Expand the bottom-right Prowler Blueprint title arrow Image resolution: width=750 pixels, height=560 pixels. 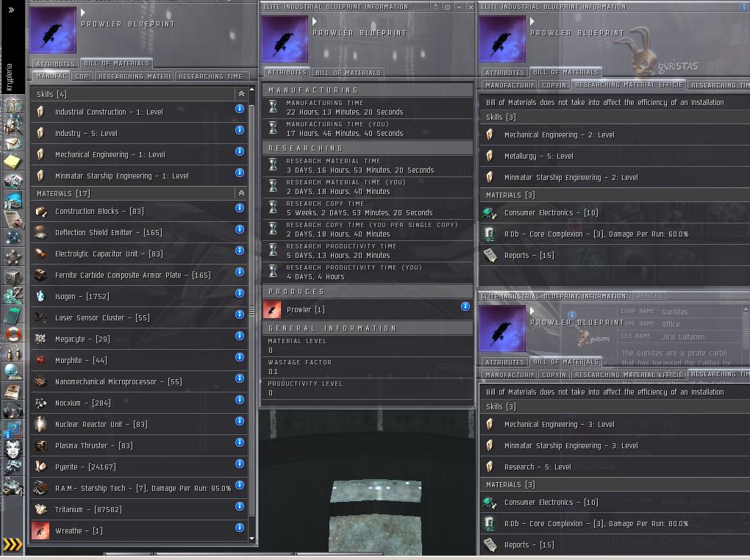pyautogui.click(x=532, y=311)
